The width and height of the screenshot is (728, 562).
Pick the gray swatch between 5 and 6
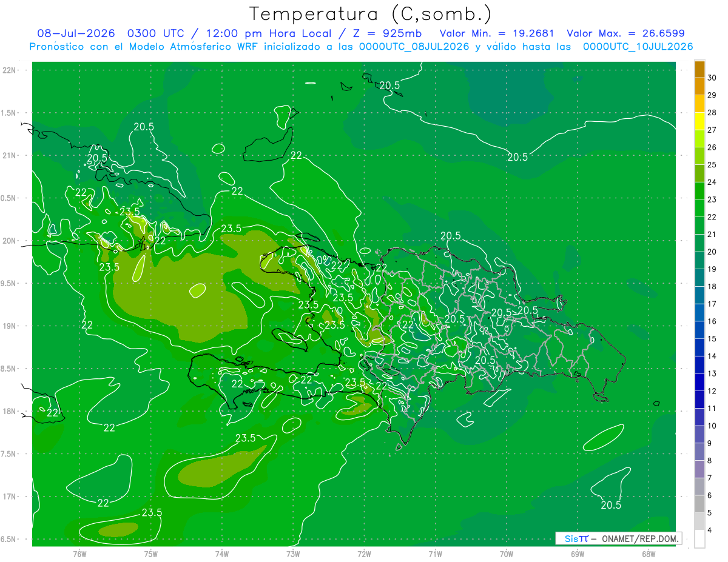click(699, 504)
